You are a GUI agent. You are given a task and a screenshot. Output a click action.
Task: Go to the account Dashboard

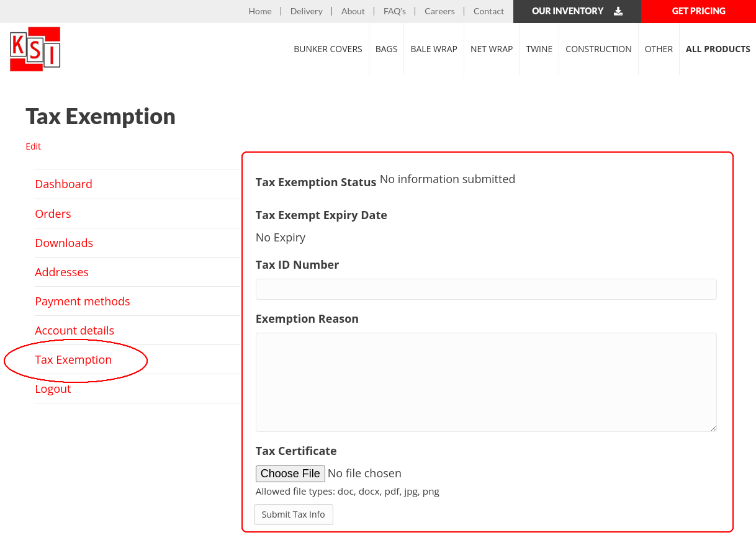point(63,184)
